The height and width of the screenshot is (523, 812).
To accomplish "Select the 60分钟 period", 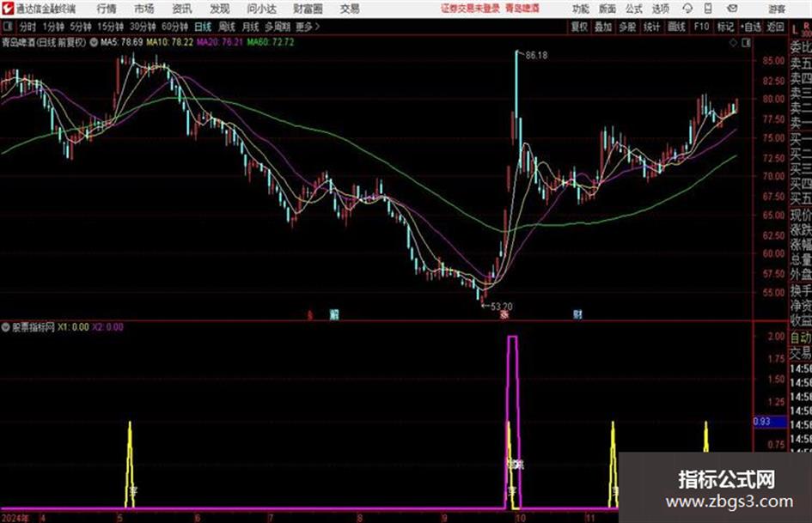I will [174, 27].
